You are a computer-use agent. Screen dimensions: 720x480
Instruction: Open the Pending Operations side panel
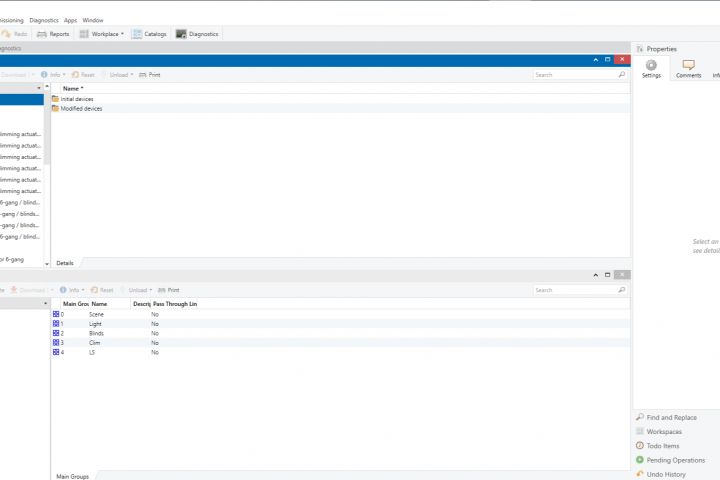coord(670,460)
